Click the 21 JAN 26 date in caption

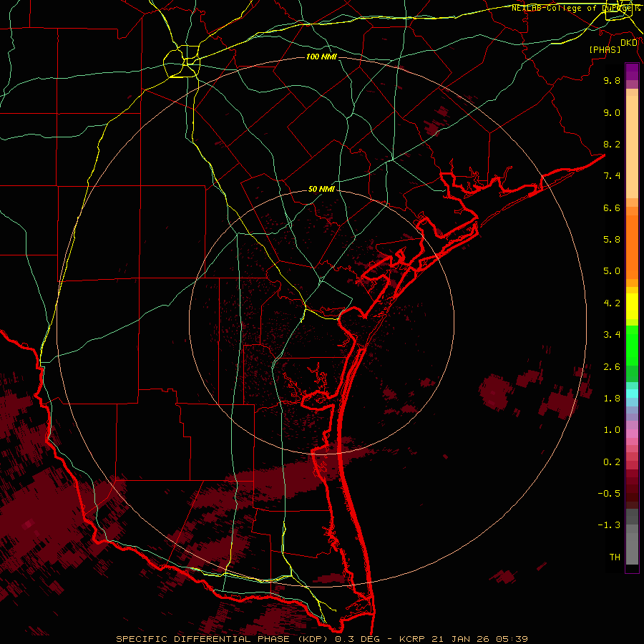click(x=459, y=639)
